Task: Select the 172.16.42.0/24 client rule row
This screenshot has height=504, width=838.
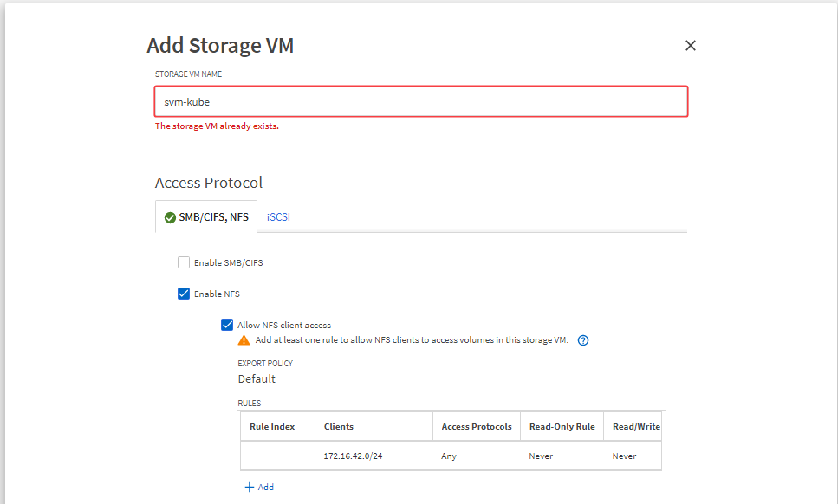Action: (353, 456)
